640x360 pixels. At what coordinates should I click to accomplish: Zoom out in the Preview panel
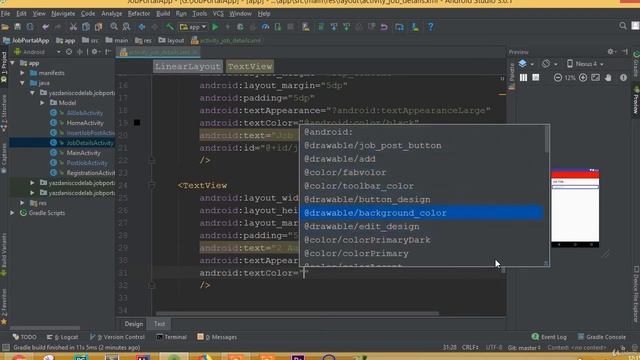pos(558,78)
